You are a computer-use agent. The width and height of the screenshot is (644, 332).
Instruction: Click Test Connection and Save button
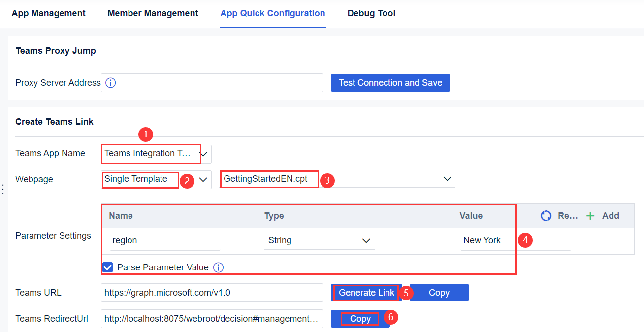(x=390, y=83)
